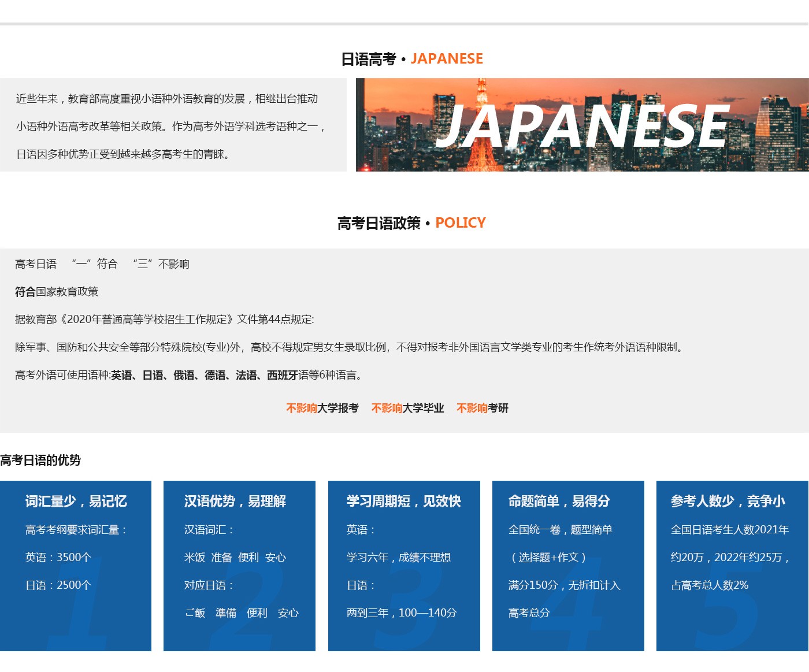The image size is (809, 672).
Task: Click the 日语高考 · JAPANESE section heading
Action: [x=411, y=59]
